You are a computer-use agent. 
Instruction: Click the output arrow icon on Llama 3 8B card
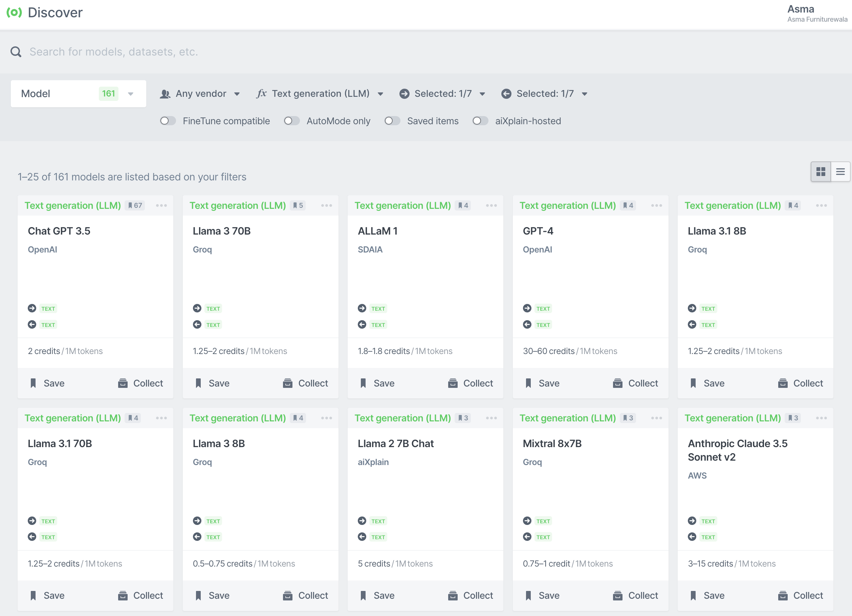tap(197, 537)
